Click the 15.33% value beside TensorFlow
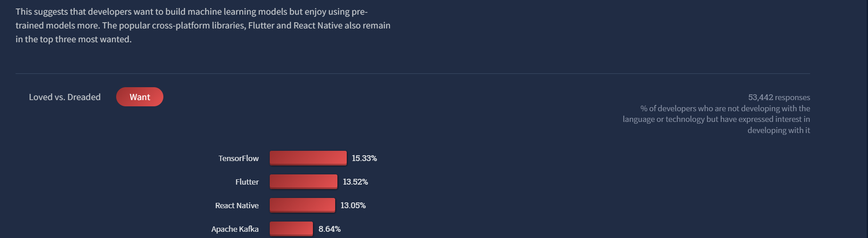Viewport: 868px width, 238px height. (x=364, y=158)
